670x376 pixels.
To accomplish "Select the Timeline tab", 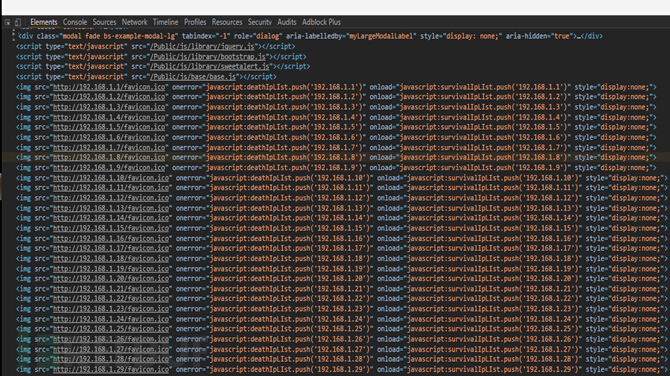I will [x=165, y=22].
